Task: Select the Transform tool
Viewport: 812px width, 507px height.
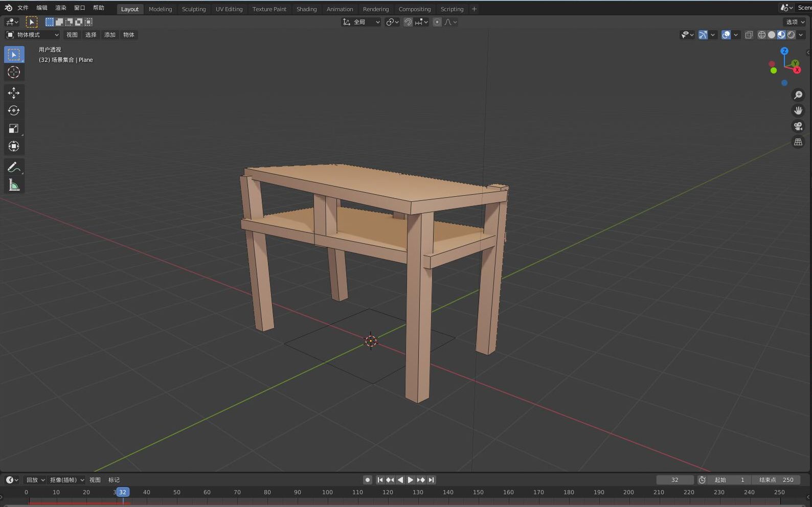Action: (x=14, y=146)
